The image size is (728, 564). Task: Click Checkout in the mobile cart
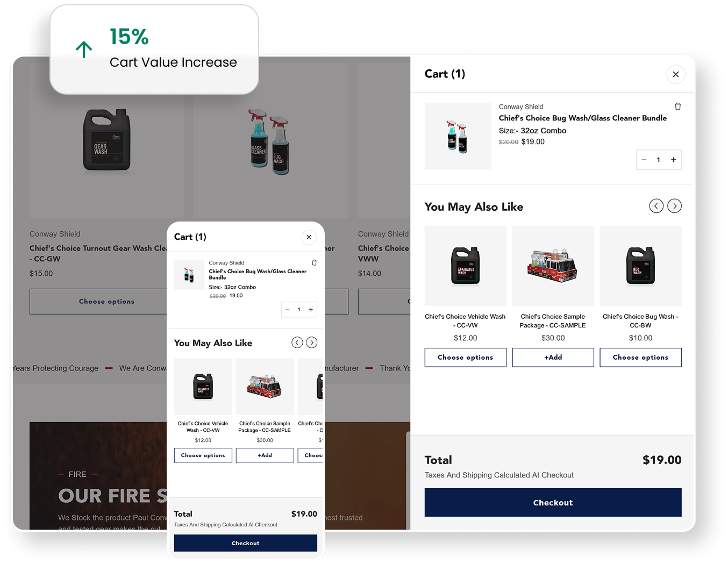(x=246, y=543)
